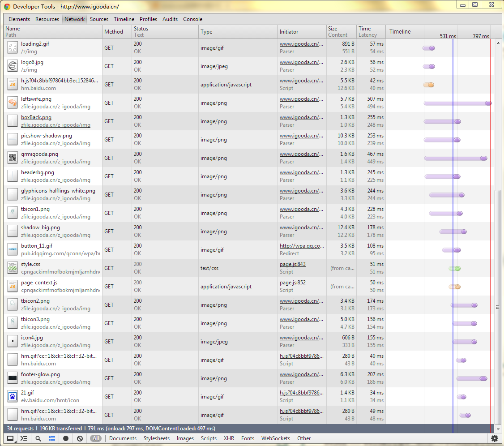504x446 pixels.
Task: Enable the All resource filter
Action: 96,438
